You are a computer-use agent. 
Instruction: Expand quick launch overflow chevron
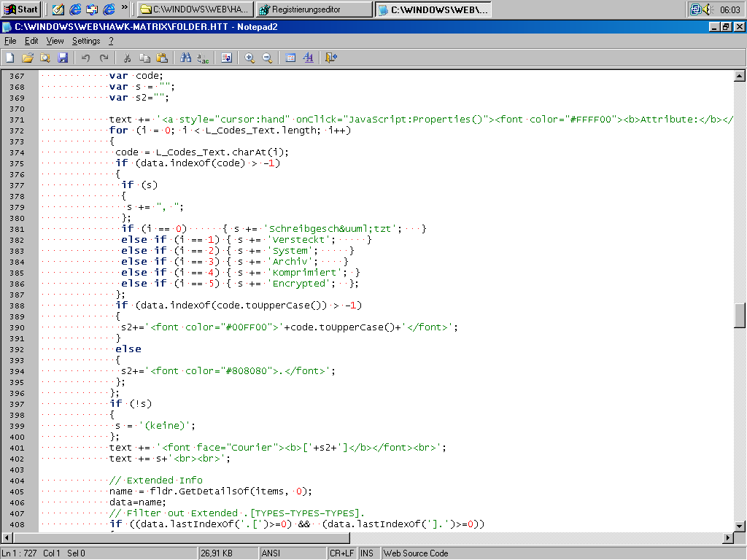[124, 7]
